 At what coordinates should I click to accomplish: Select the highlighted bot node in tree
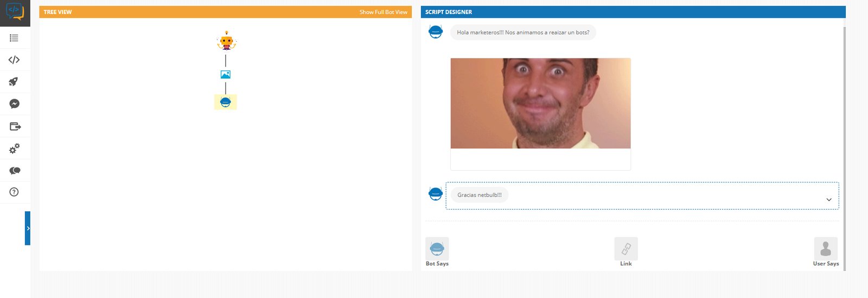(x=226, y=102)
